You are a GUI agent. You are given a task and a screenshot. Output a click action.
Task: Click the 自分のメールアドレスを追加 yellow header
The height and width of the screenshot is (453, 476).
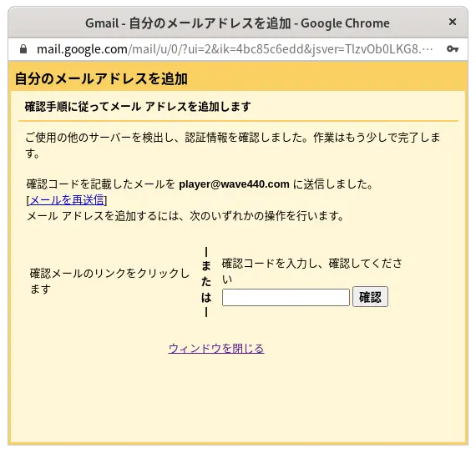pos(101,78)
